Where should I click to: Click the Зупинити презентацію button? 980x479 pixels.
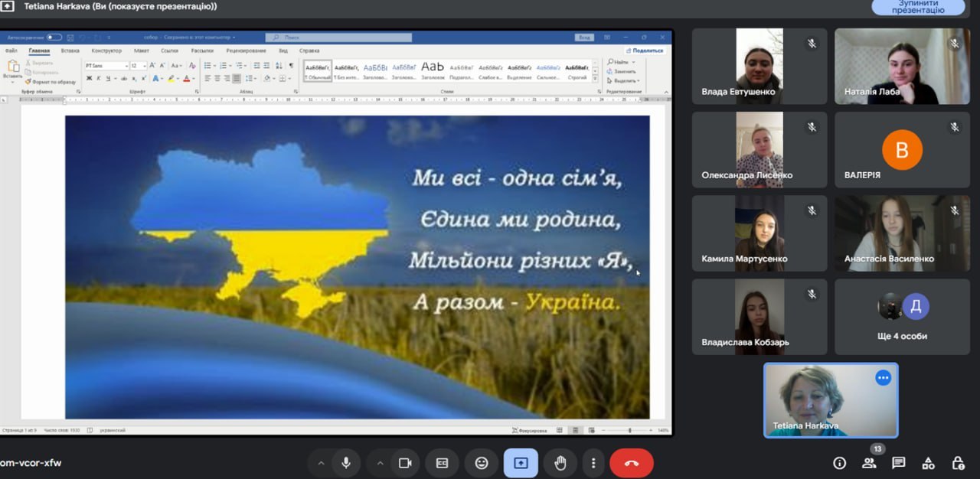tap(918, 7)
